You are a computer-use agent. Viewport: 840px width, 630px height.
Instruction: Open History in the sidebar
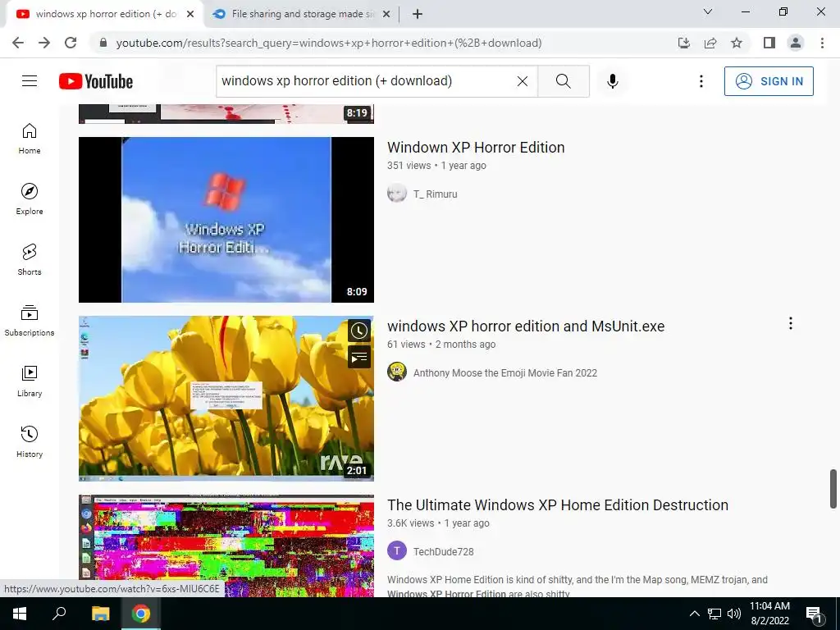coord(30,441)
